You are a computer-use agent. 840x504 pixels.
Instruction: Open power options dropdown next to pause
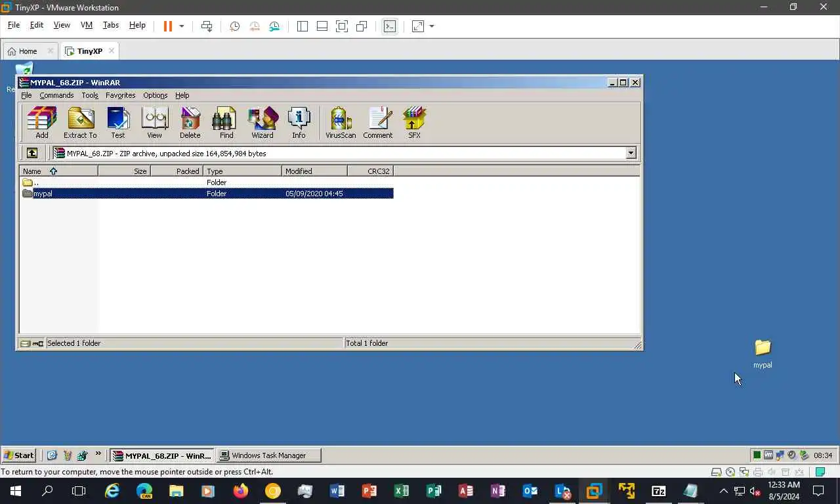tap(182, 26)
